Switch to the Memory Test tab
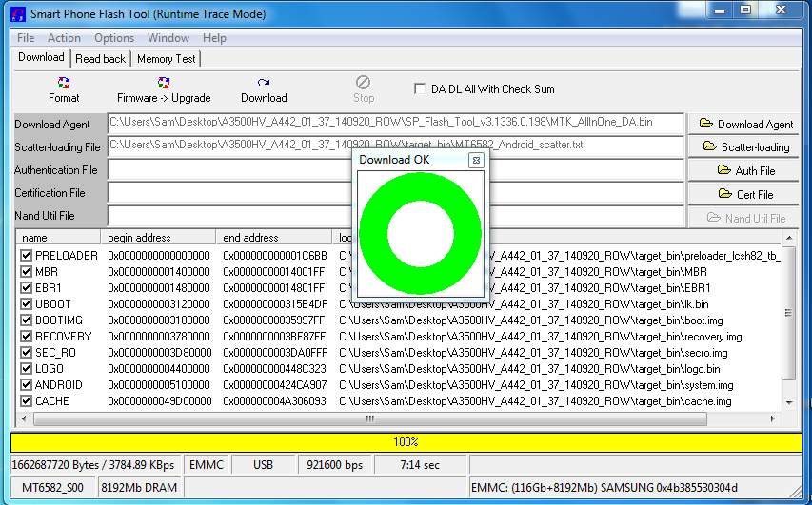Screen dimensions: 812x505 tap(166, 59)
